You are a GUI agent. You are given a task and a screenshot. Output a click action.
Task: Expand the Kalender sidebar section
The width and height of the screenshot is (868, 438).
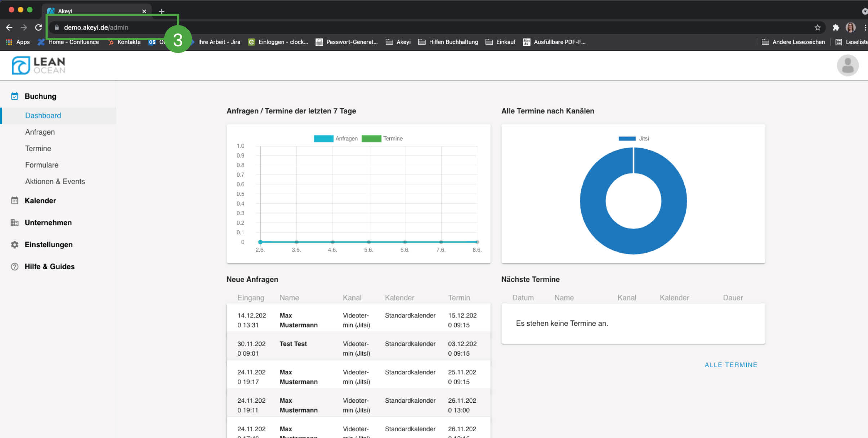(x=40, y=200)
